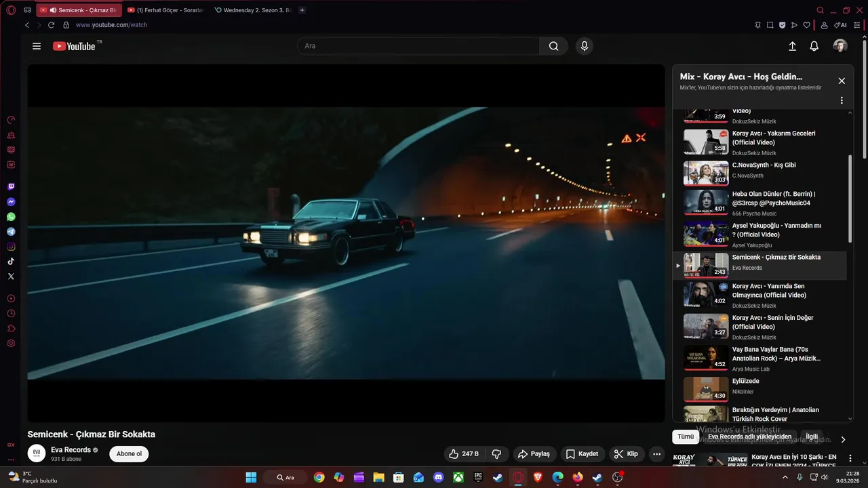Viewport: 868px width, 488px height.
Task: Take a snapshot with Opera tool
Action: point(770,25)
